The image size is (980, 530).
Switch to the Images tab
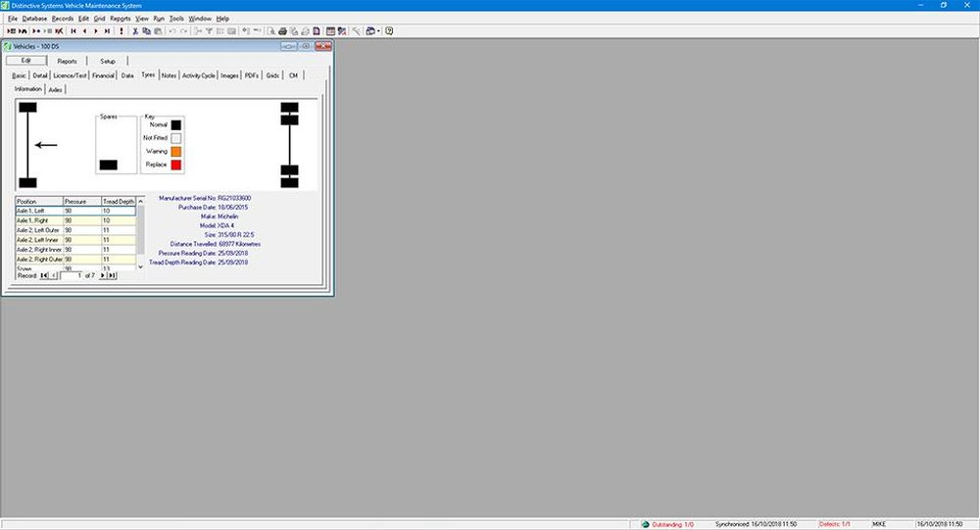click(x=229, y=75)
